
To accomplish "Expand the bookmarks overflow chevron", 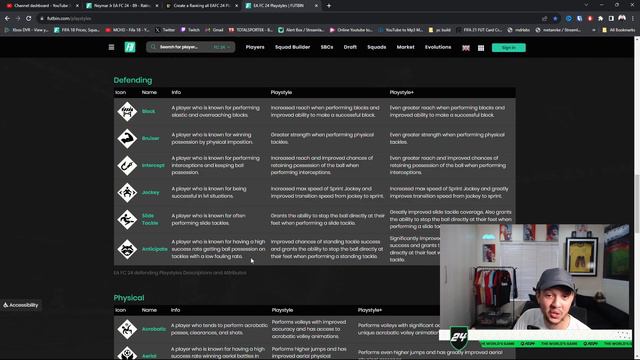I will click(x=593, y=30).
